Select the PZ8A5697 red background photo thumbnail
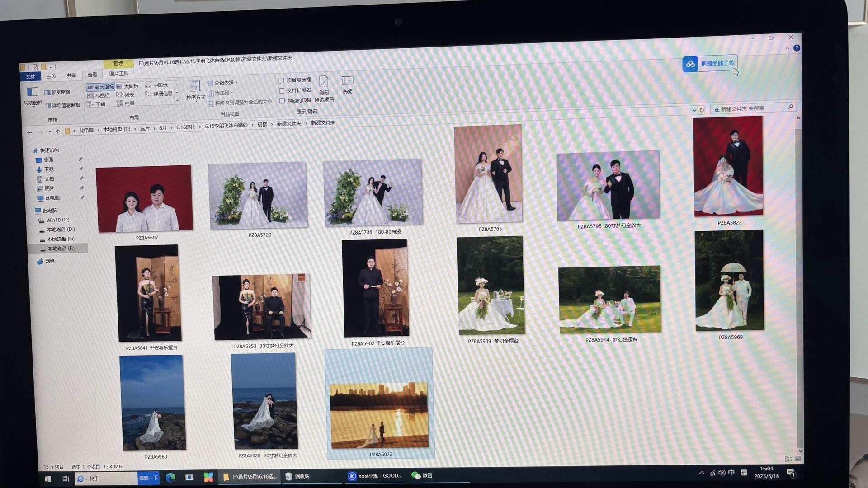Viewport: 868px width, 488px height. pos(144,199)
